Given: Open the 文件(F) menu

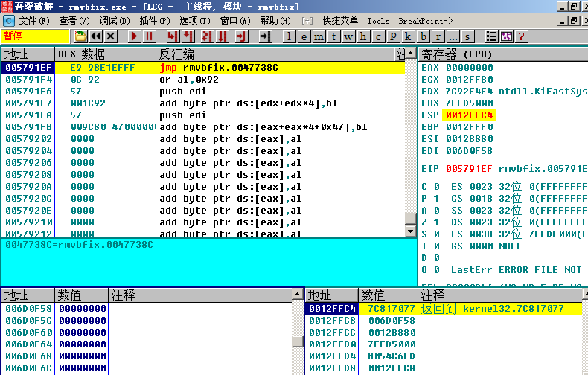Looking at the screenshot, I should 34,21.
